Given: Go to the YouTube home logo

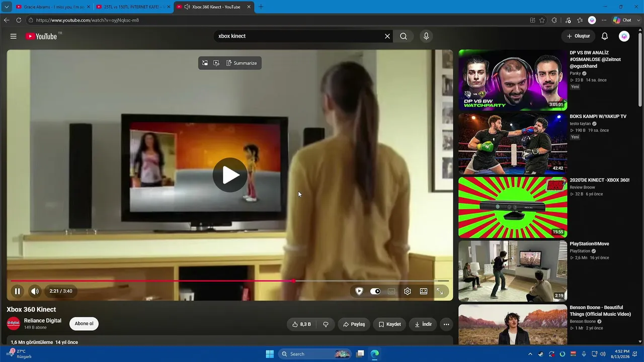Looking at the screenshot, I should pos(41,36).
